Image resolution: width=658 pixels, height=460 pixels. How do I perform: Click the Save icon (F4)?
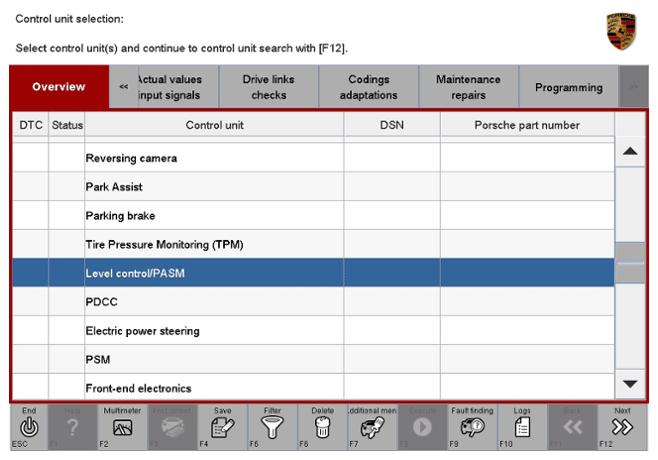click(x=222, y=427)
